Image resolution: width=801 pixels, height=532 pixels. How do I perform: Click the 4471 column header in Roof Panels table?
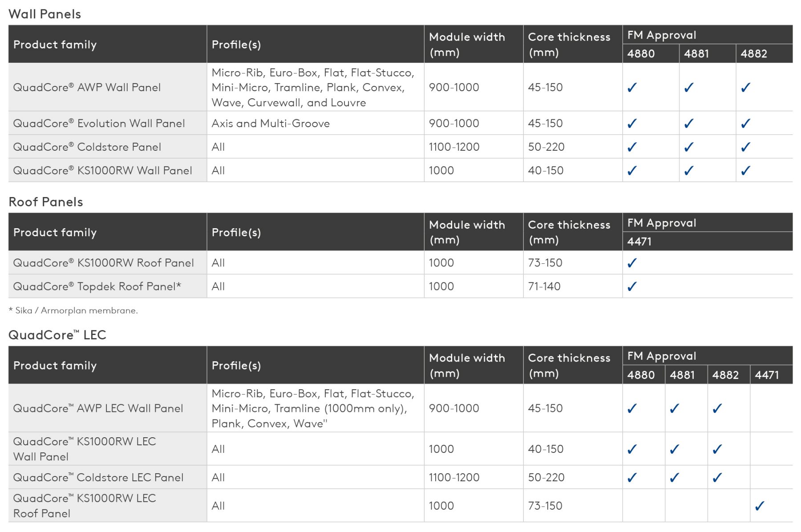(639, 242)
